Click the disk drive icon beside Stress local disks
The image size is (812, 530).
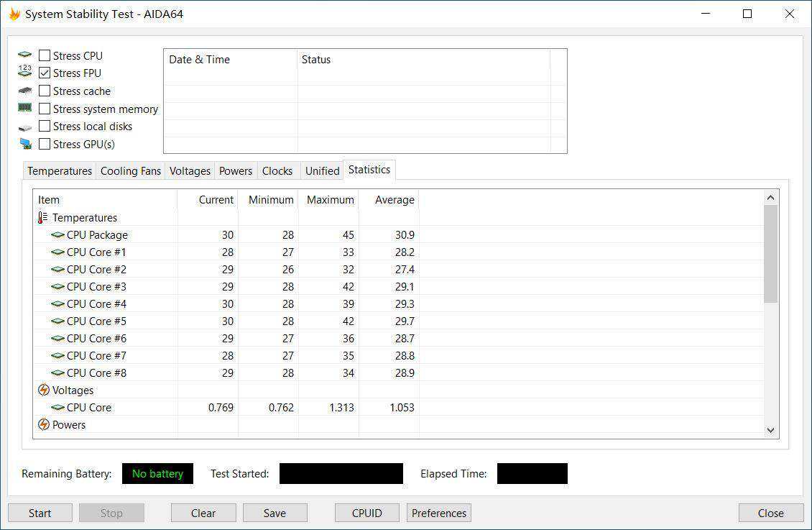[25, 127]
